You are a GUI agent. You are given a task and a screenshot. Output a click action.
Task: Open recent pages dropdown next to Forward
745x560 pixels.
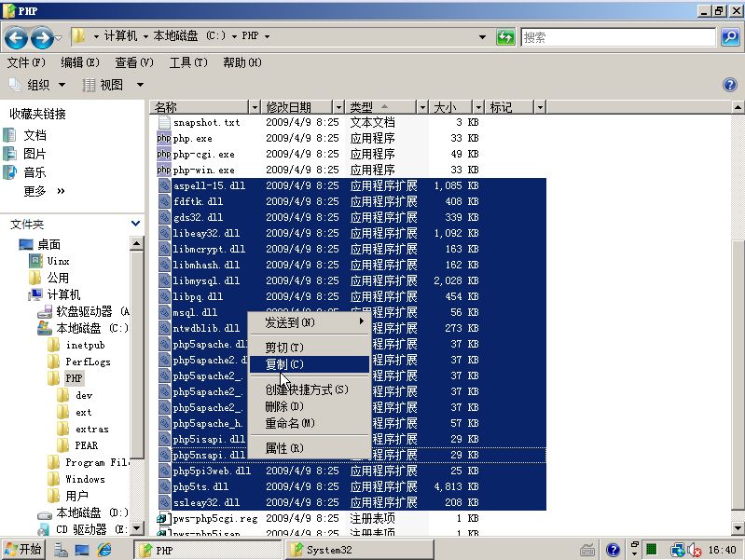point(59,37)
